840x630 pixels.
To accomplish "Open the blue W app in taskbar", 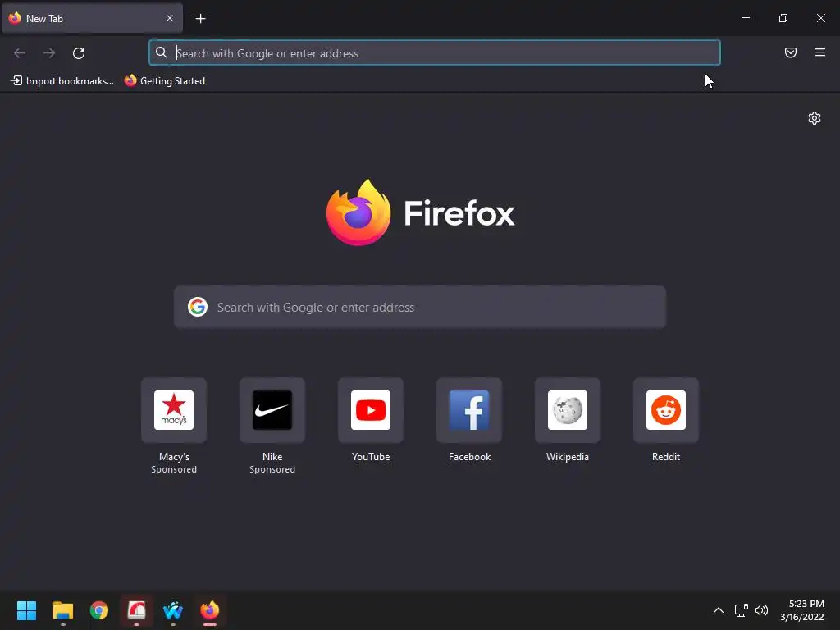I will (172, 610).
